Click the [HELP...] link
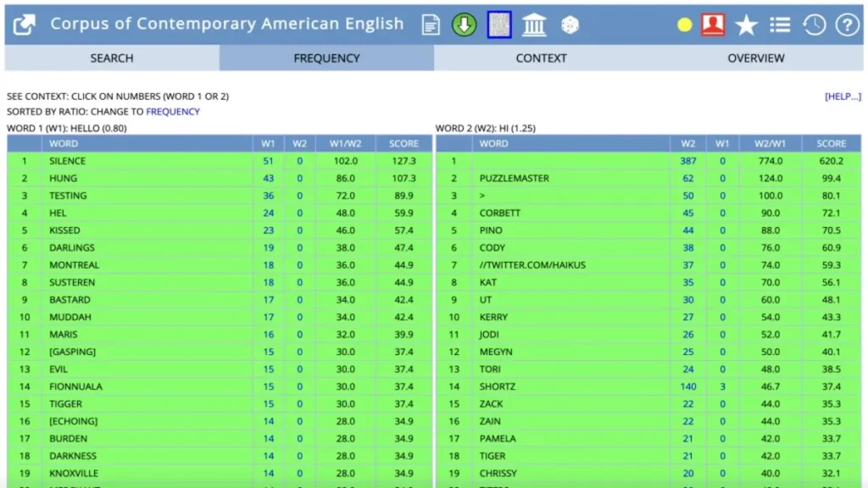Screen dimensions: 868x488 [x=843, y=97]
